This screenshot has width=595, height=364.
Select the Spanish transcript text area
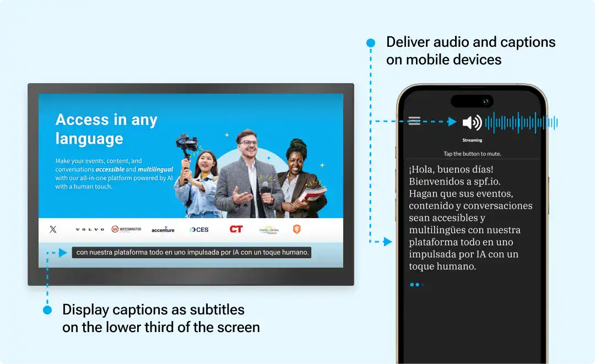coord(471,218)
